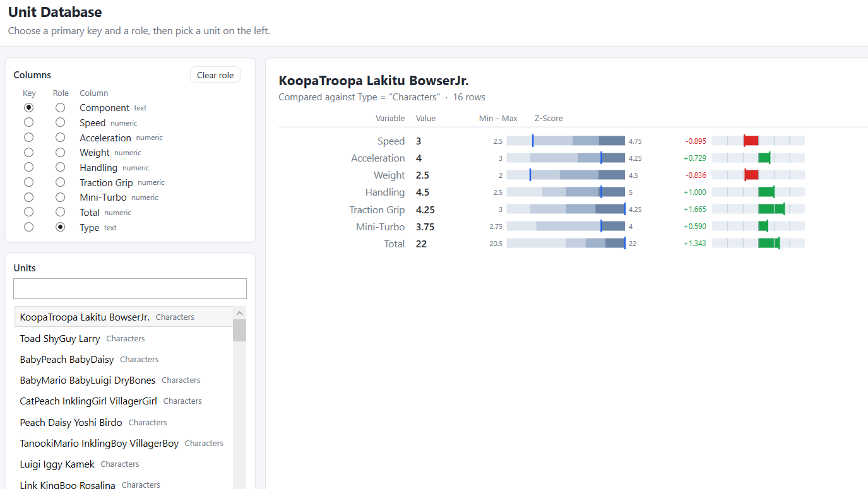This screenshot has width=868, height=489.
Task: Click the Handling value 4.5
Action: (423, 192)
